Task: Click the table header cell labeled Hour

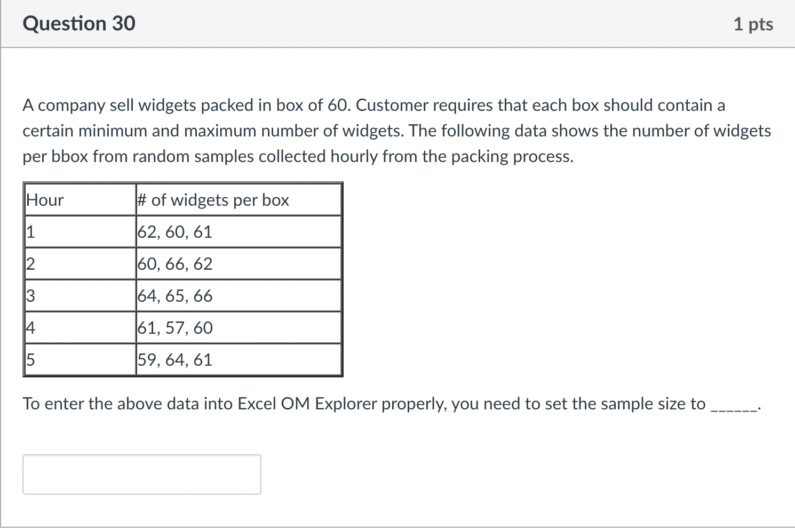Action: click(44, 199)
